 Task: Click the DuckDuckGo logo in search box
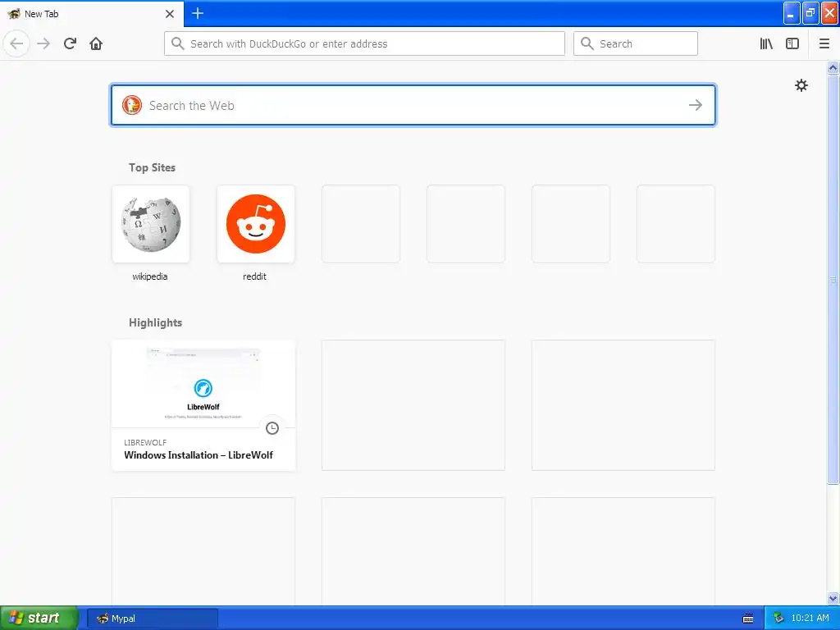132,105
